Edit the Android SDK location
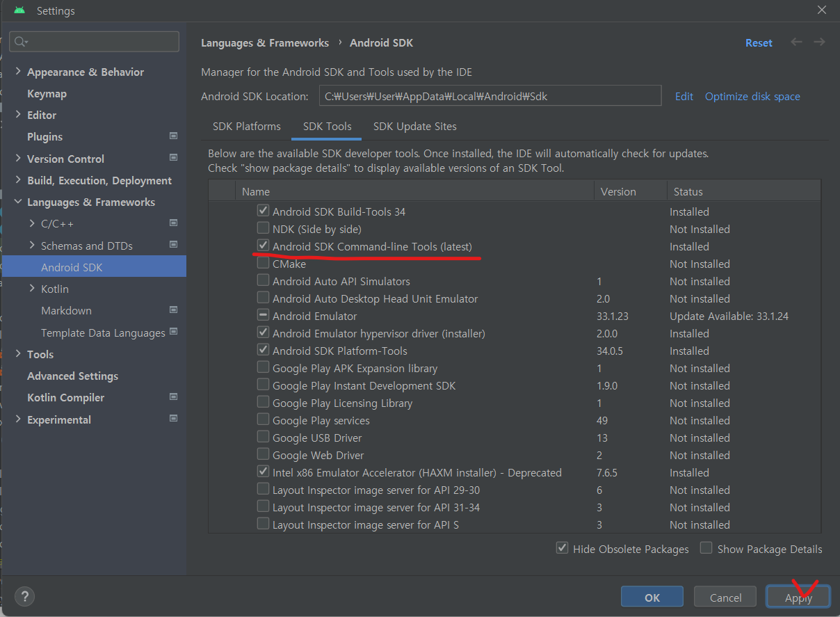The height and width of the screenshot is (617, 840). (684, 97)
